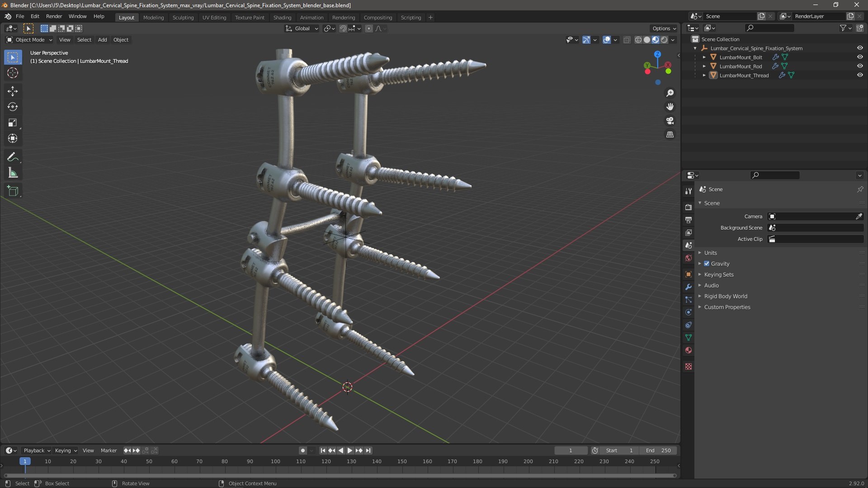Viewport: 868px width, 488px height.
Task: Select the Add Cube tool
Action: 13,191
